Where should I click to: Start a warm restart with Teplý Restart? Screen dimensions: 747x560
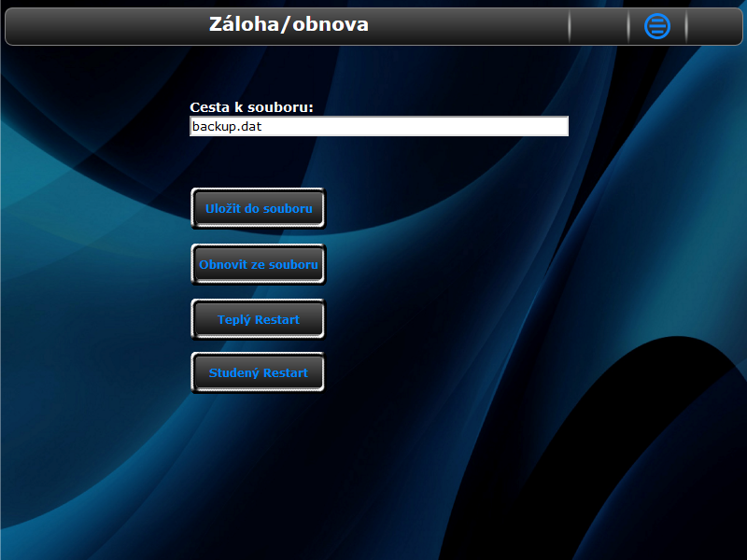[x=259, y=319]
